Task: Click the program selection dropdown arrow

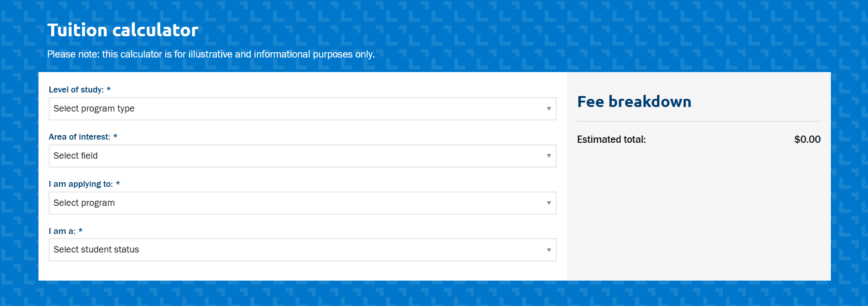Action: tap(549, 203)
